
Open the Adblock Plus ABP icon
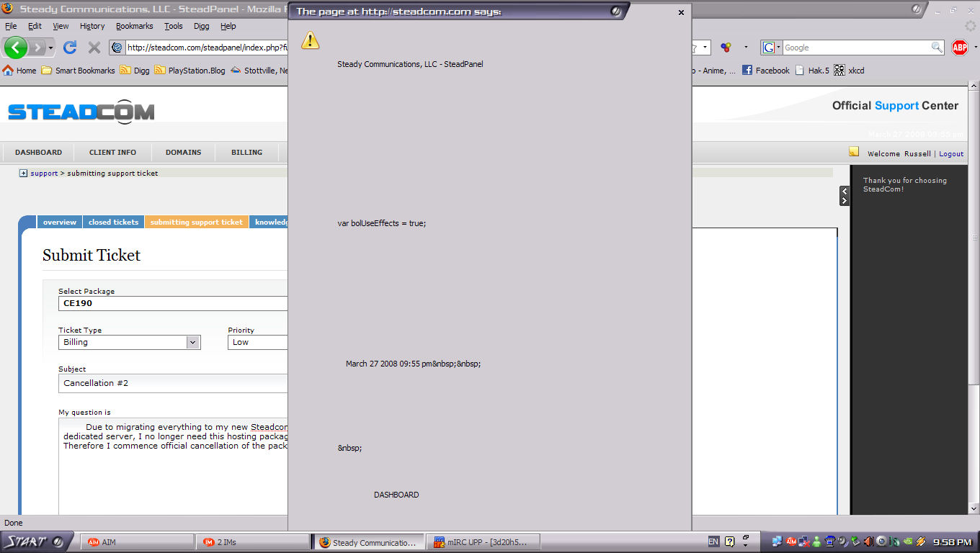[x=960, y=48]
